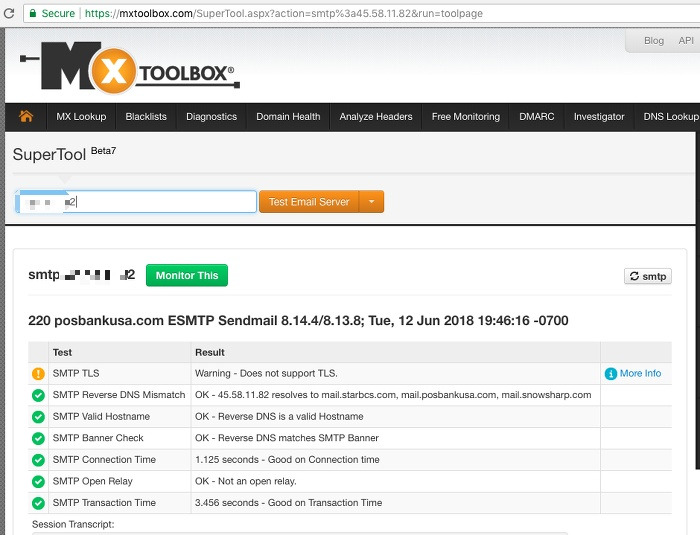Click 'Warning - Does not support TLS.' text
Viewport: 700px width, 535px height.
click(266, 373)
